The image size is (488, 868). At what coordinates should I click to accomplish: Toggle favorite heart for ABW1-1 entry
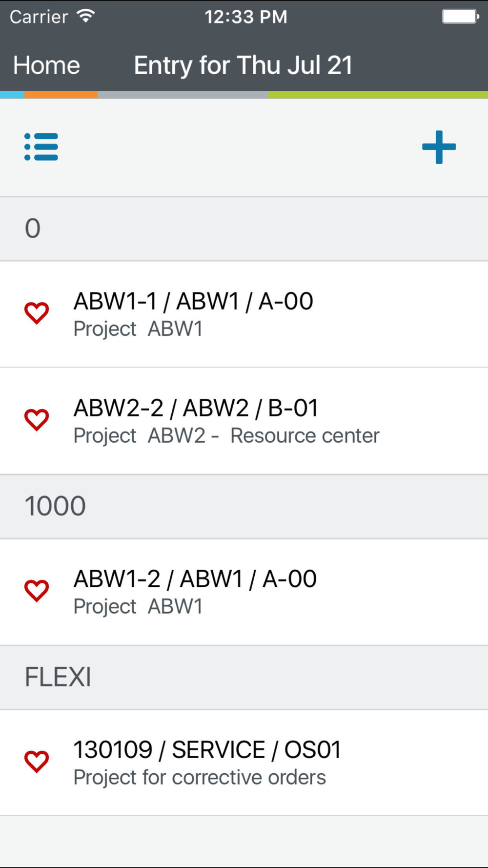tap(37, 313)
